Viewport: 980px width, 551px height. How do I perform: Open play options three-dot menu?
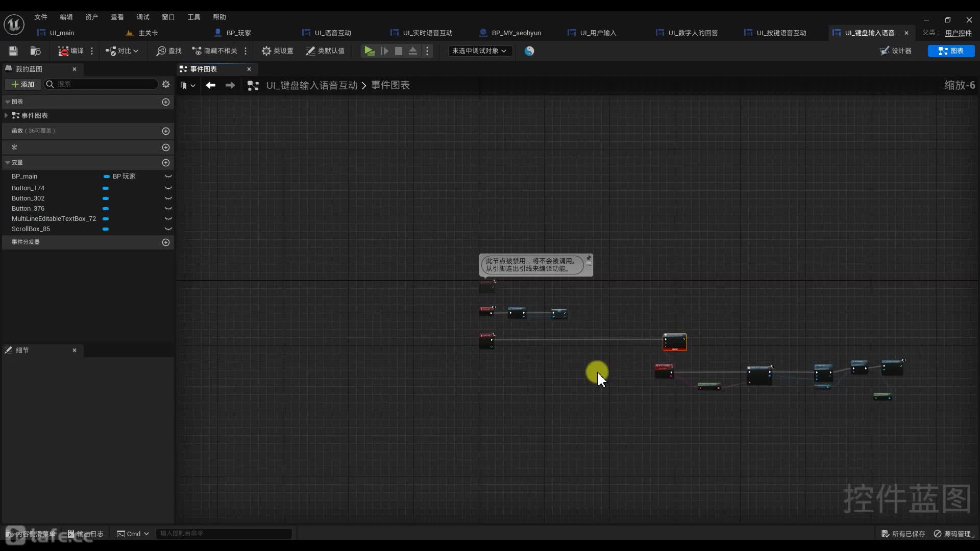pos(427,51)
